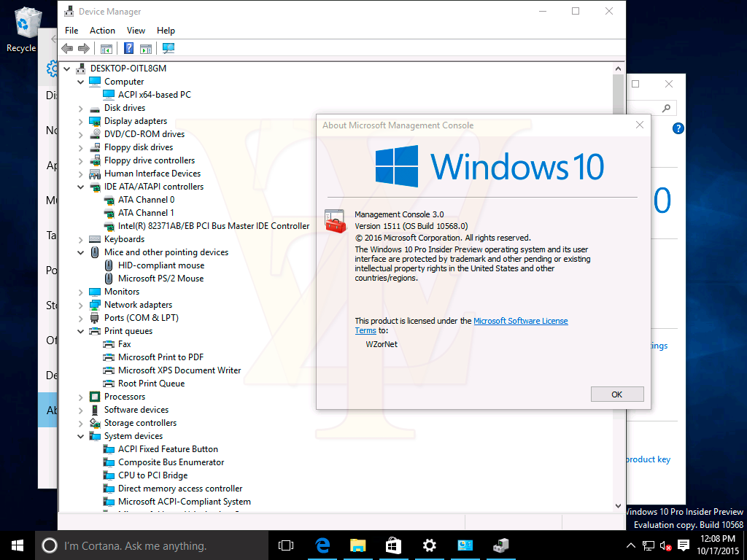Open the Action Center notification icon
This screenshot has height=560, width=747.
pyautogui.click(x=684, y=545)
